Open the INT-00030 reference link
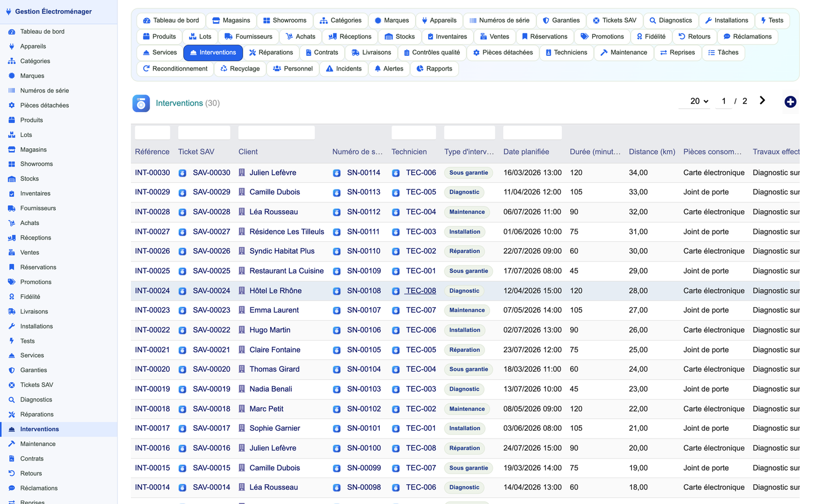This screenshot has width=815, height=504. (152, 173)
